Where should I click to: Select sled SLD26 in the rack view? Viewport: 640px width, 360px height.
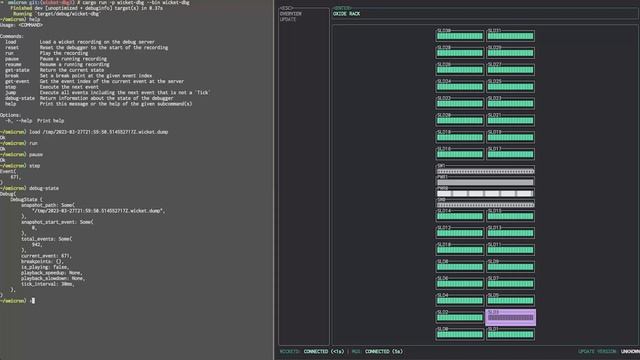pos(460,69)
